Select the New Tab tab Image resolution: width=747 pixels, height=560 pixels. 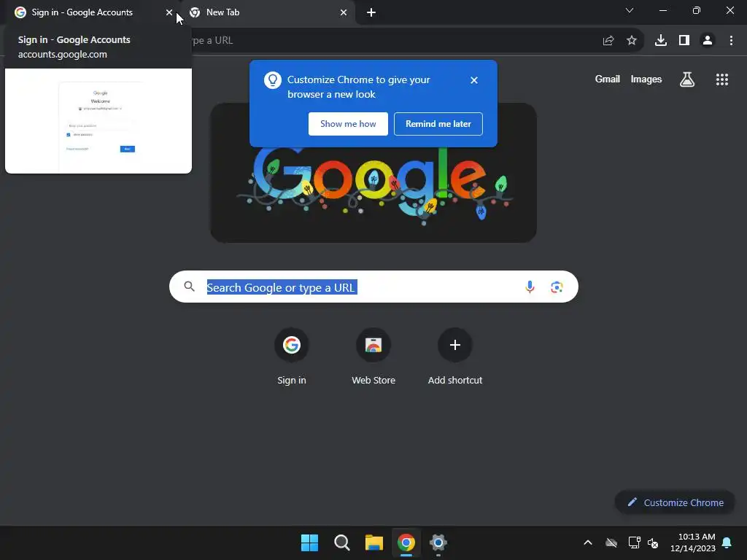[268, 12]
